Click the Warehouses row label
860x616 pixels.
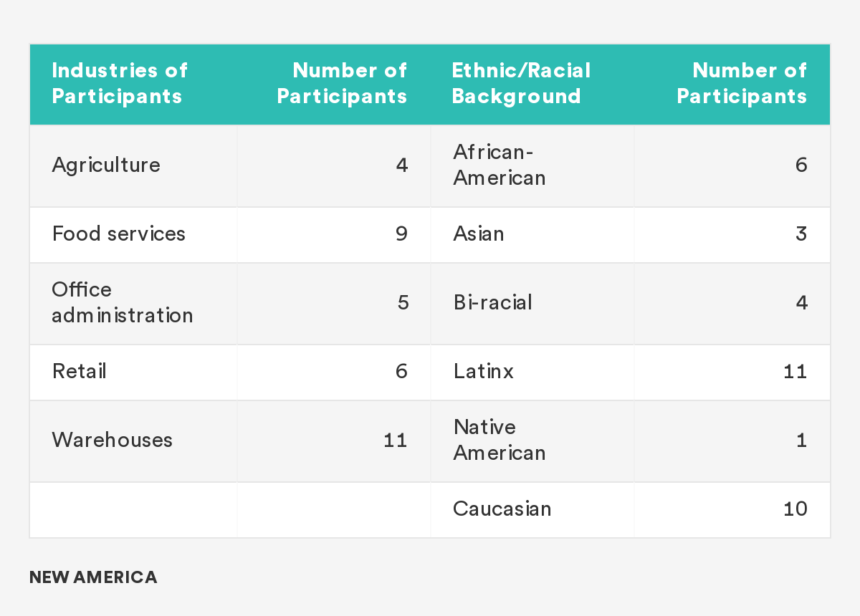[x=113, y=440]
